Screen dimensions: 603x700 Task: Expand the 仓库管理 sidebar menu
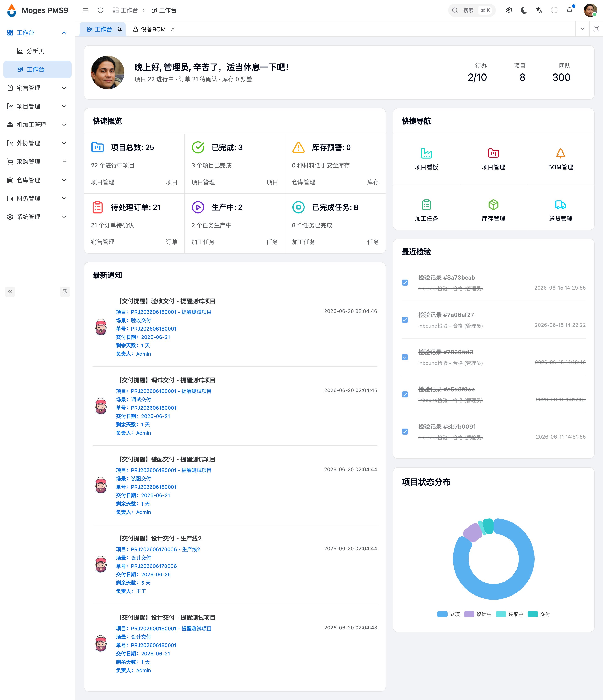tap(37, 180)
